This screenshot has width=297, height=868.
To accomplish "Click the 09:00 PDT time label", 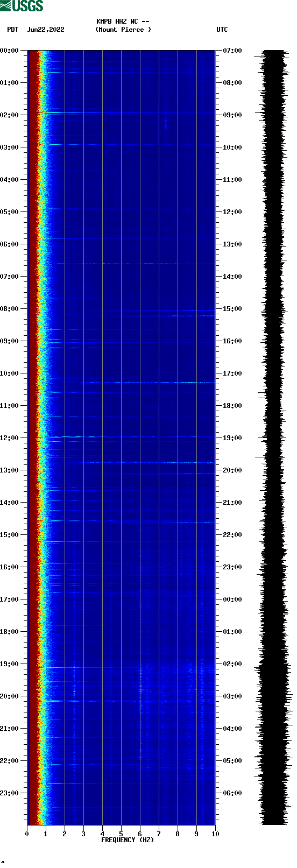I will (9, 341).
